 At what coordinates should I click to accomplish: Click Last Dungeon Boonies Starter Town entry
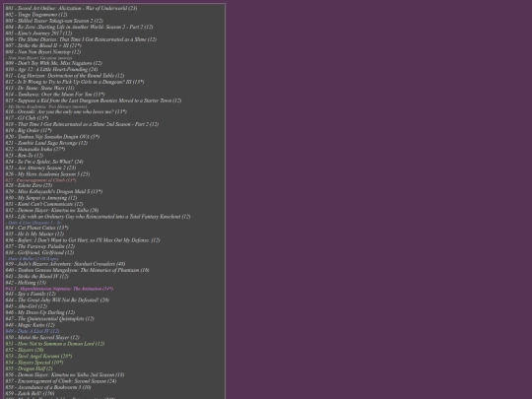point(94,100)
